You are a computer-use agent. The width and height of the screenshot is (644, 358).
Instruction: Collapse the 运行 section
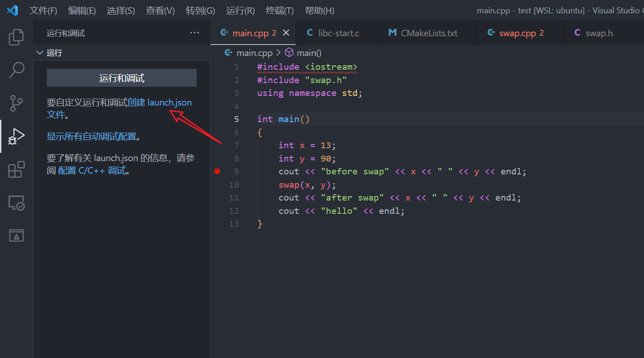(x=39, y=52)
